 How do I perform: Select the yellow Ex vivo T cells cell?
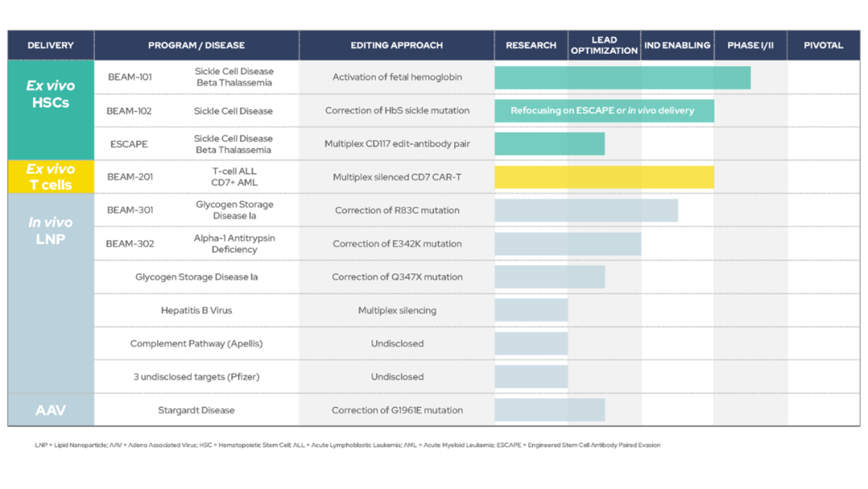click(x=51, y=177)
